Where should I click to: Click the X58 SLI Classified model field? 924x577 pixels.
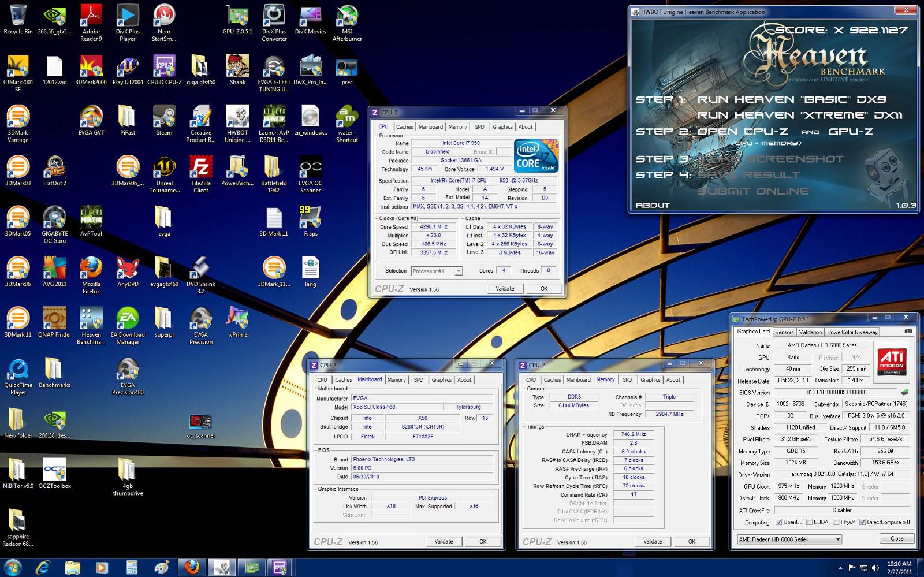[x=396, y=407]
